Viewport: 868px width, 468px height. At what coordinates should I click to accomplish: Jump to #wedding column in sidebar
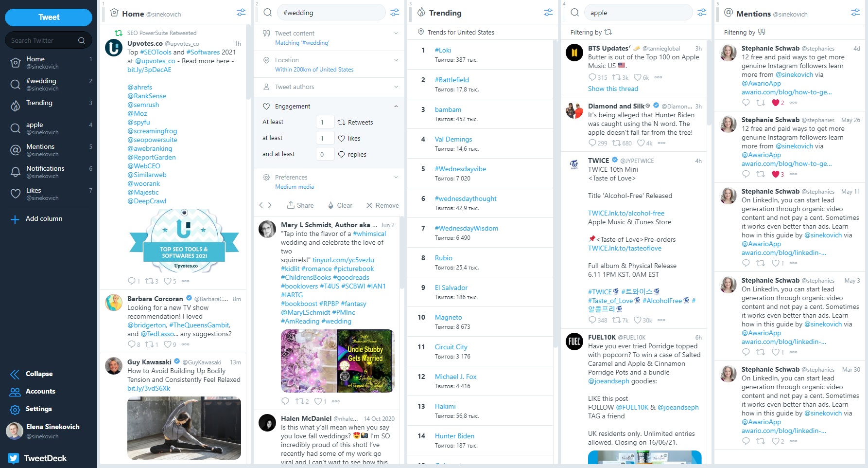click(x=49, y=84)
